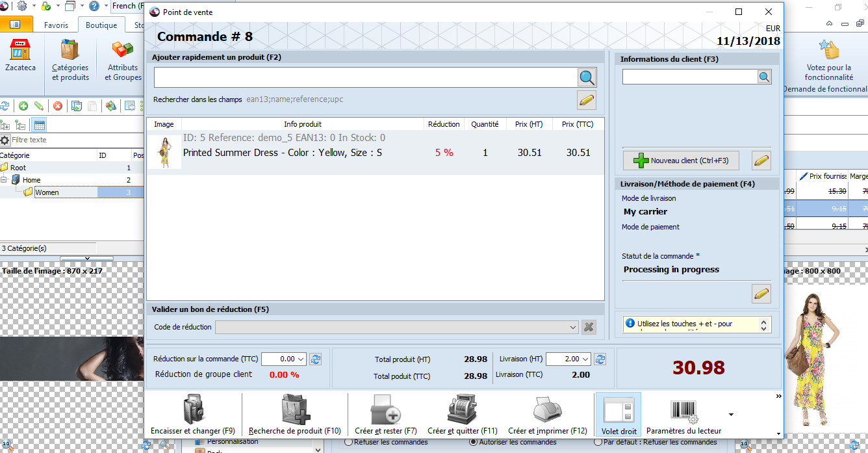Select Refuser les commandes radio button
Screen dimensions: 868x453
click(x=349, y=443)
